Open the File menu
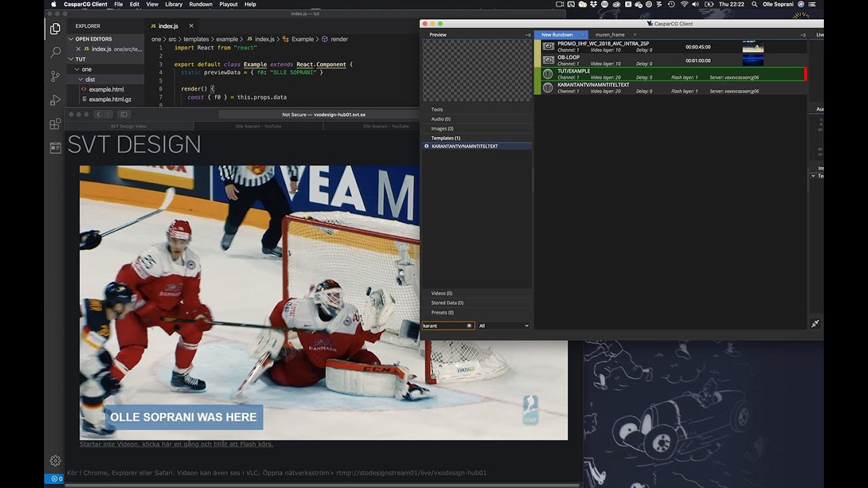 tap(119, 4)
